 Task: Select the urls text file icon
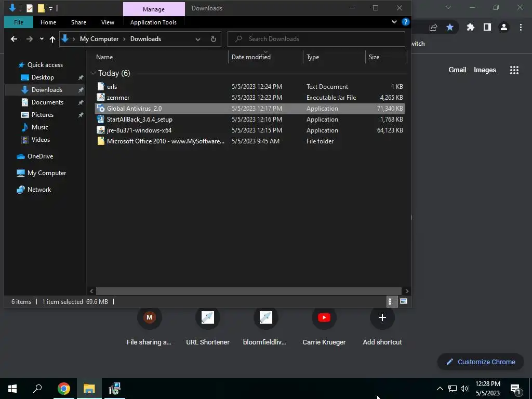click(x=101, y=86)
